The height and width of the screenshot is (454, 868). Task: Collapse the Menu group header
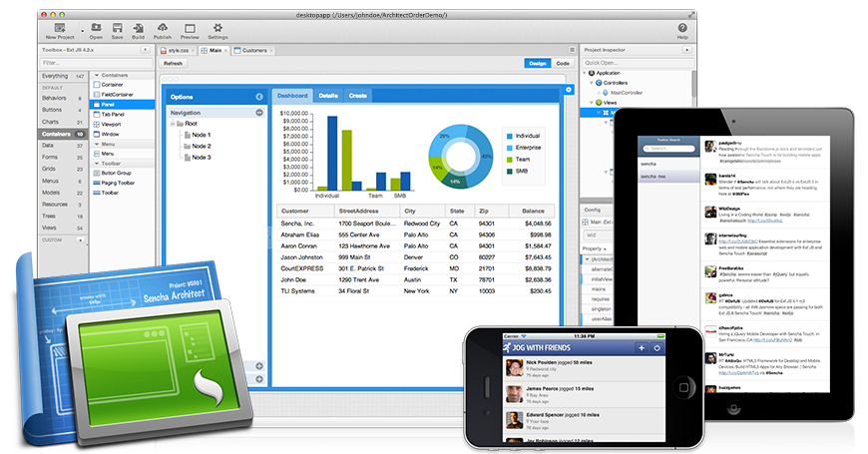[x=123, y=144]
